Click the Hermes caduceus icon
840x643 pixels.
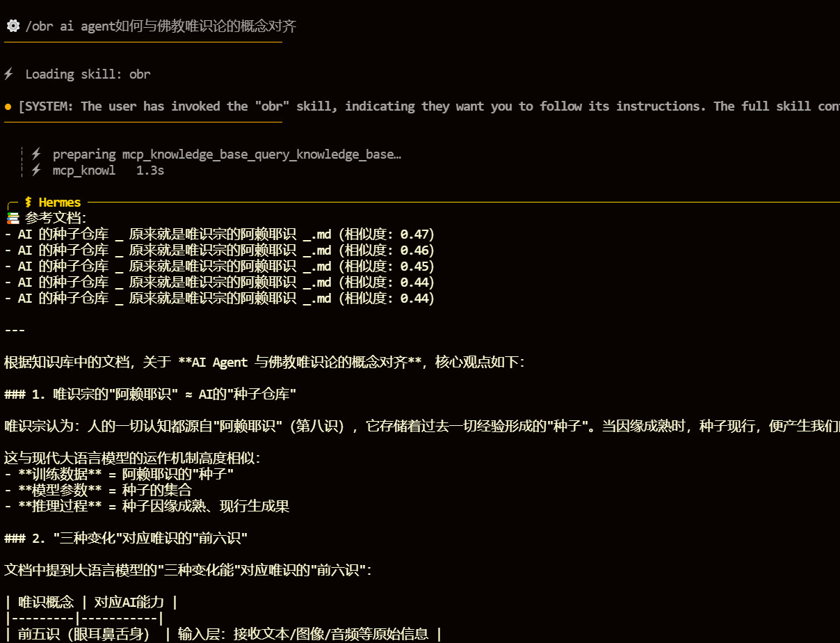(29, 203)
